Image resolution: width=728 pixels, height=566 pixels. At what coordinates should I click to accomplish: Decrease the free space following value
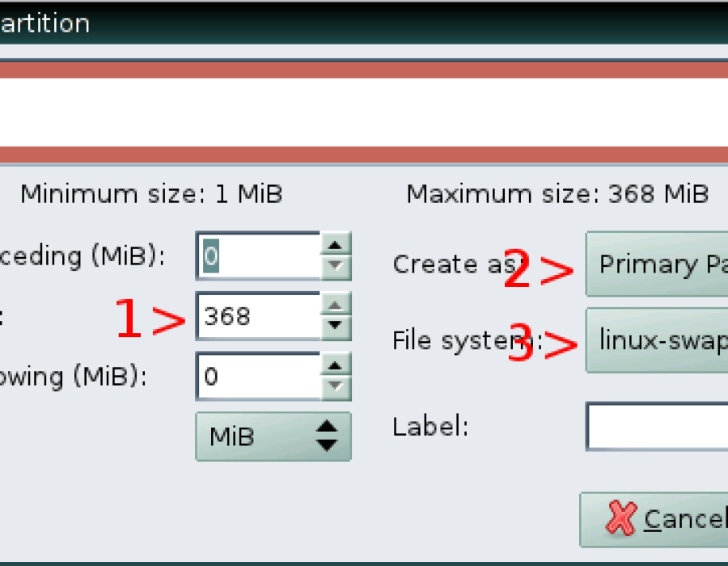click(x=335, y=388)
